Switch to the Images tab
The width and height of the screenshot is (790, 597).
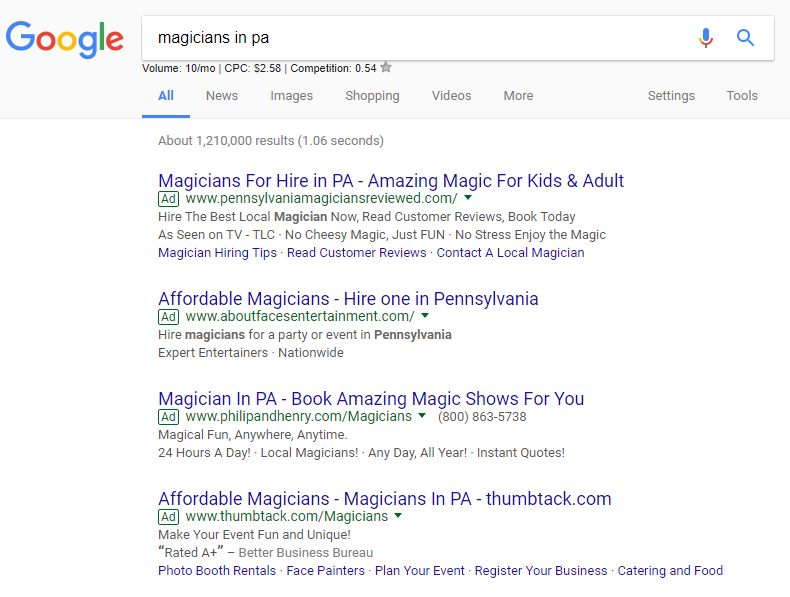[291, 96]
